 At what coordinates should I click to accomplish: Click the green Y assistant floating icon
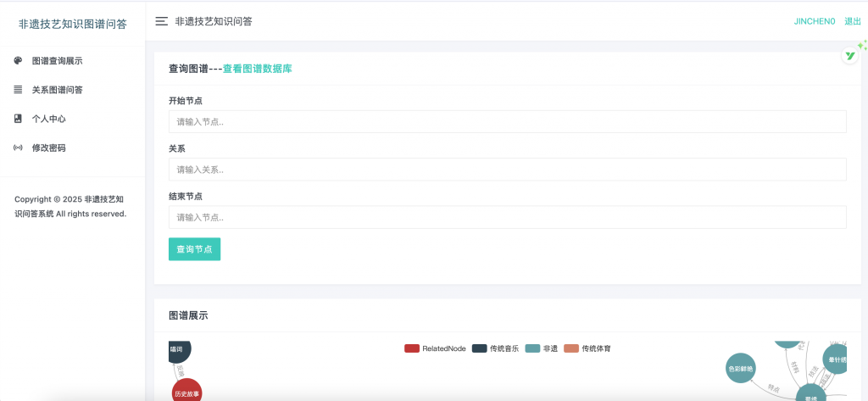[x=849, y=55]
